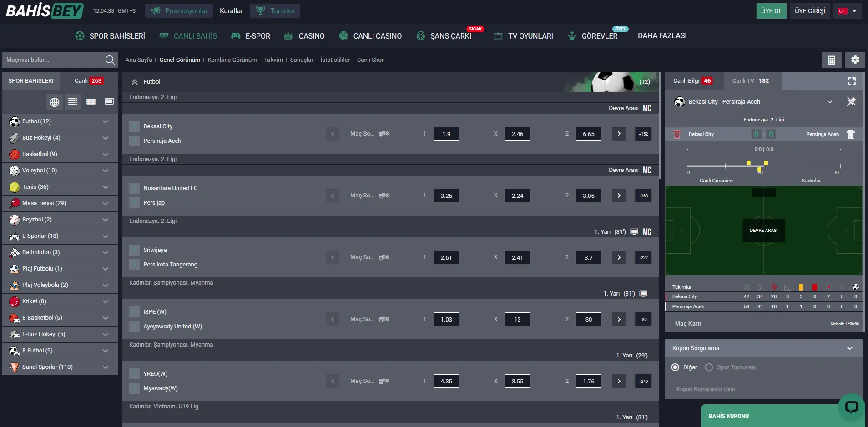The width and height of the screenshot is (868, 427).
Task: Click the ÜYE GİRİŞİ button
Action: (x=810, y=11)
